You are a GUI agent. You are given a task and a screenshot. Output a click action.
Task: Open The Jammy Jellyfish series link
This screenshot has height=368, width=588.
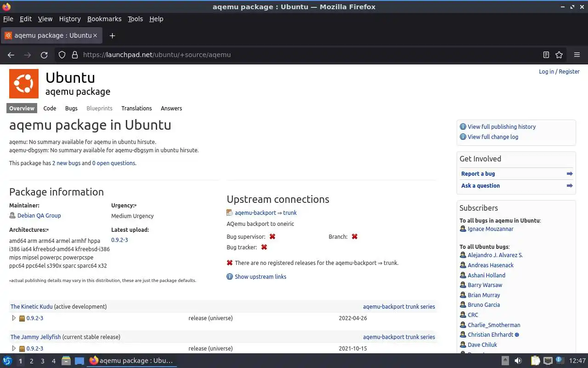36,337
